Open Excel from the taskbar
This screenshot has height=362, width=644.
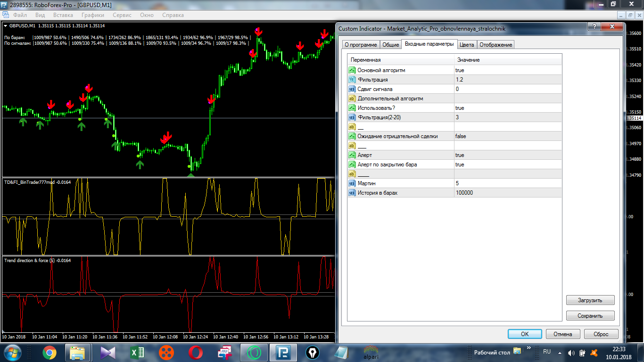click(137, 352)
